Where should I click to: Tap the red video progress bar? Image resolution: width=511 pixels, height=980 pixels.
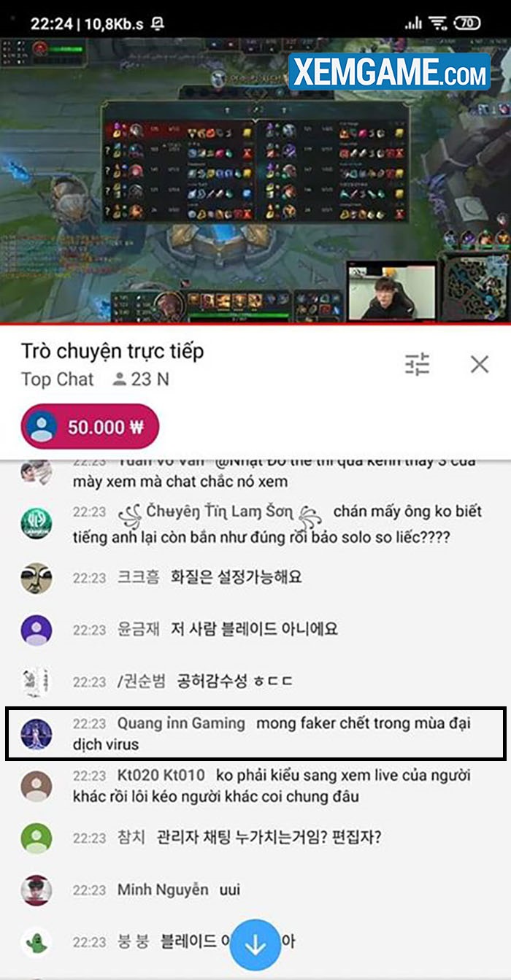click(255, 323)
